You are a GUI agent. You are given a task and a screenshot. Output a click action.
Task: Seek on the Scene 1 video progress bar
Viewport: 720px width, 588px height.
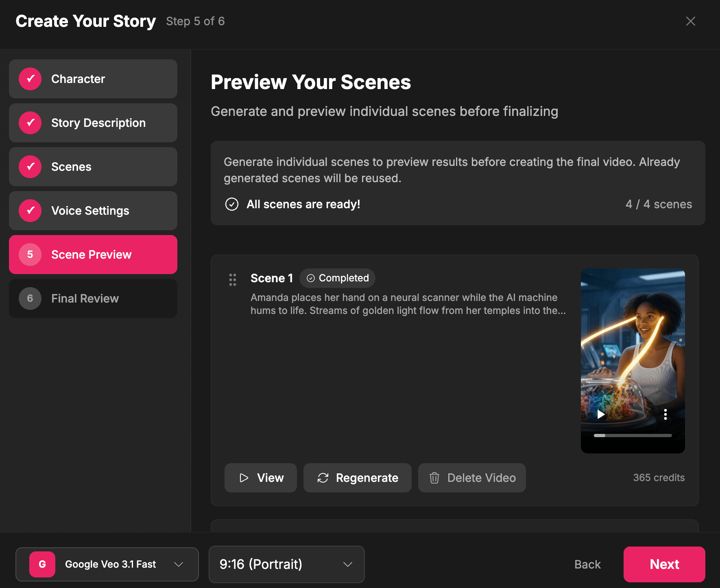pos(633,436)
